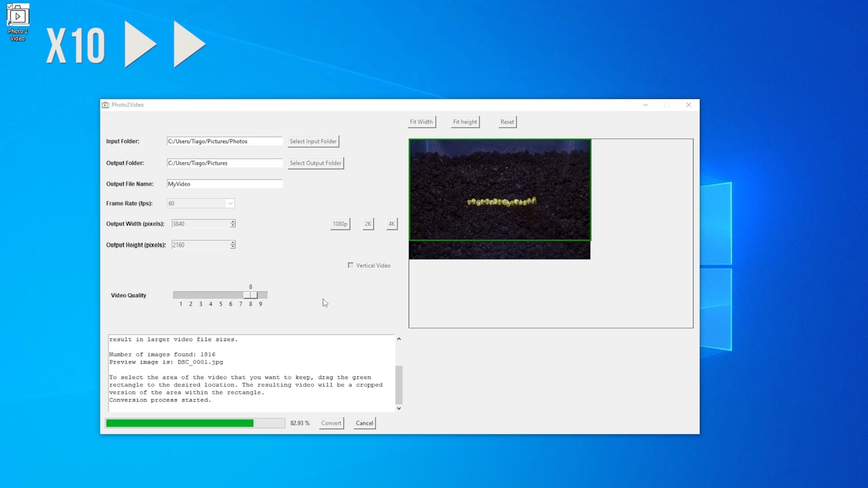Click the Output File Name field
Viewport: 868px width, 488px height.
tap(225, 184)
